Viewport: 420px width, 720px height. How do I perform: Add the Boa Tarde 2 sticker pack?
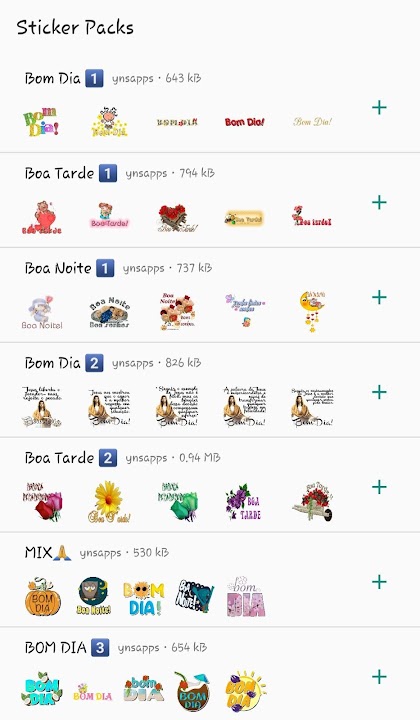[379, 487]
